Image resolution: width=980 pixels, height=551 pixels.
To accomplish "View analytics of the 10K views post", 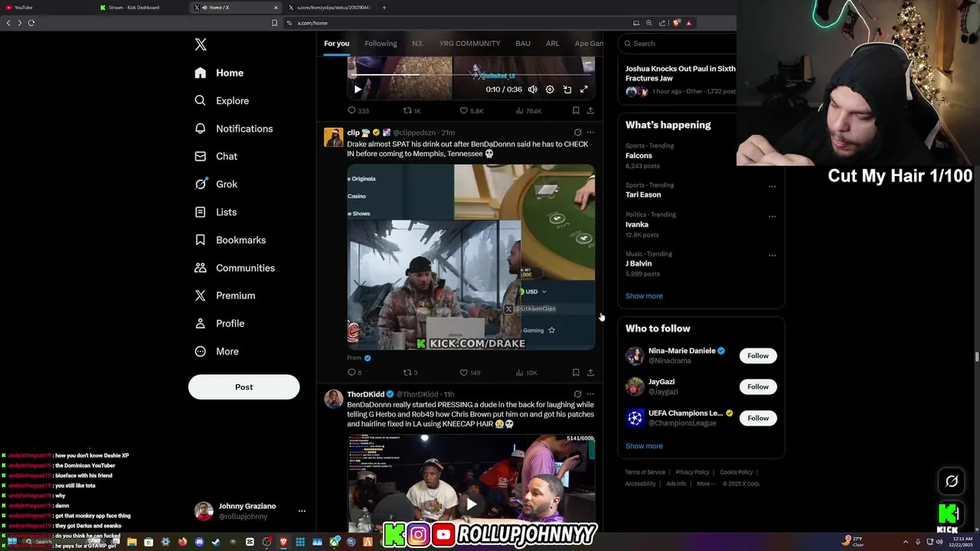I will pyautogui.click(x=526, y=373).
